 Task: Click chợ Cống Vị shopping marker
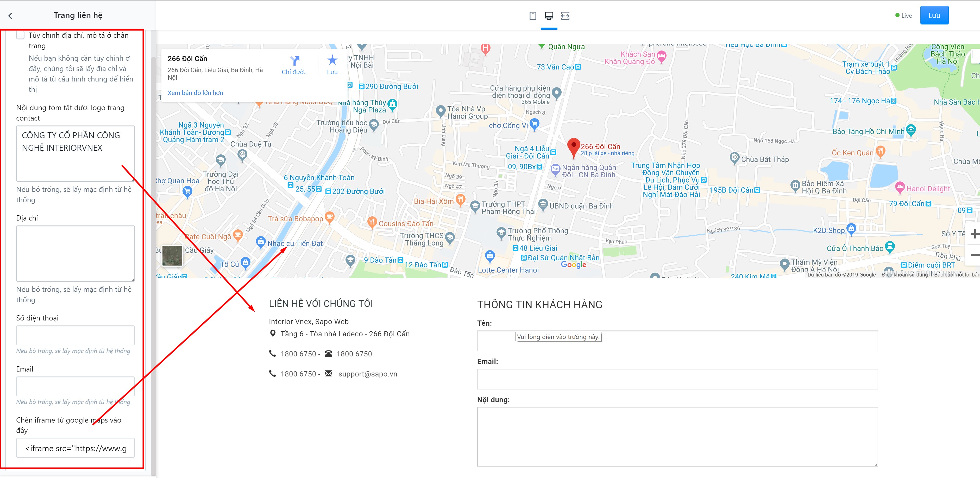(534, 125)
